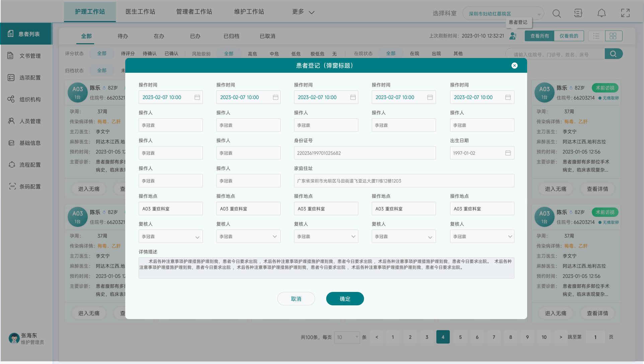Toggle 查看所有 view mode
This screenshot has width=644, height=364.
click(540, 36)
